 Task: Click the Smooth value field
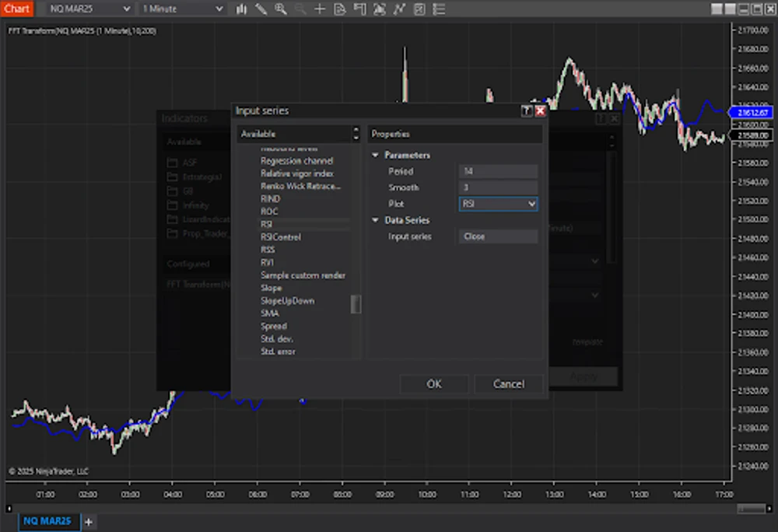(498, 187)
